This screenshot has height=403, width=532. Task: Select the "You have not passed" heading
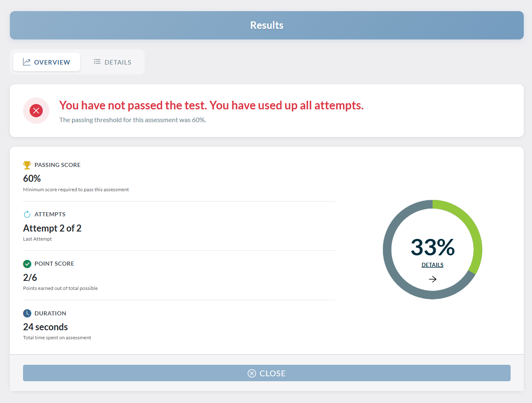(x=211, y=106)
